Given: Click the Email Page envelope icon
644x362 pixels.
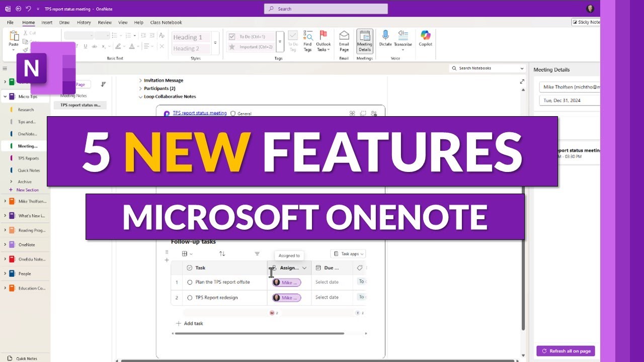Looking at the screenshot, I should (344, 36).
